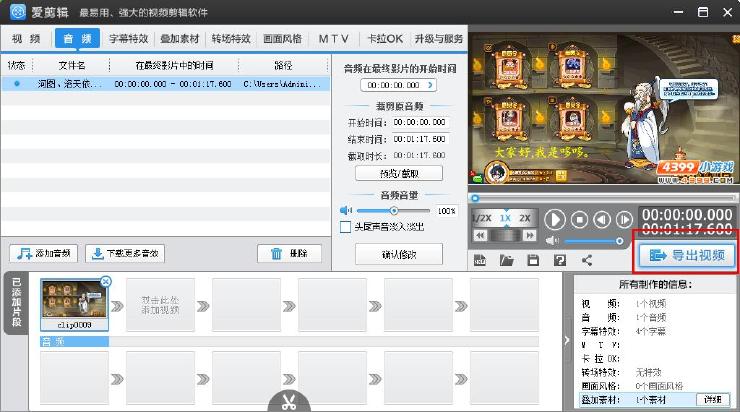The height and width of the screenshot is (412, 740).
Task: Click the 结束时间 field
Action: [x=419, y=139]
